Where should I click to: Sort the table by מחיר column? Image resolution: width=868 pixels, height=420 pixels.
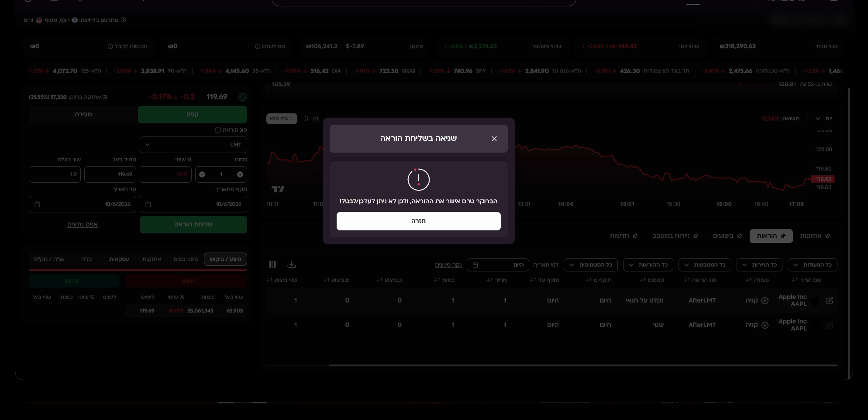coord(497,280)
